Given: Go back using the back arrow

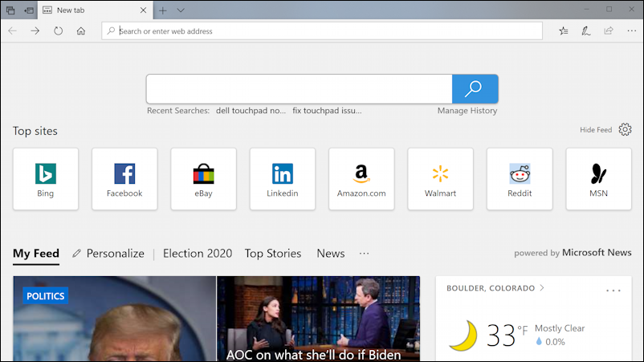Looking at the screenshot, I should click(x=12, y=31).
